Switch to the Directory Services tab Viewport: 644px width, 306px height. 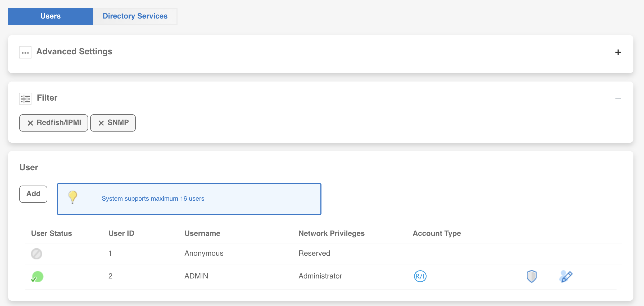click(x=135, y=16)
